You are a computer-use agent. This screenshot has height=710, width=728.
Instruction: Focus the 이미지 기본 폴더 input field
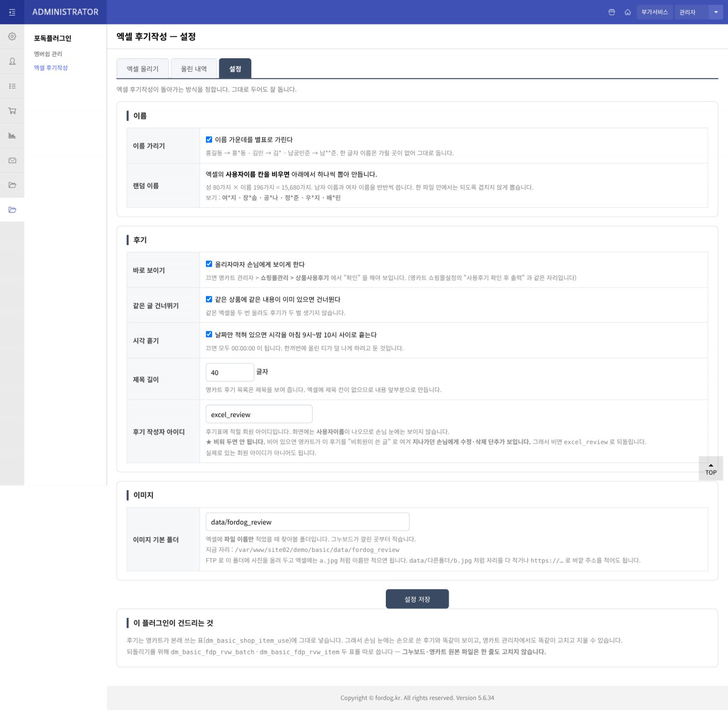click(308, 522)
